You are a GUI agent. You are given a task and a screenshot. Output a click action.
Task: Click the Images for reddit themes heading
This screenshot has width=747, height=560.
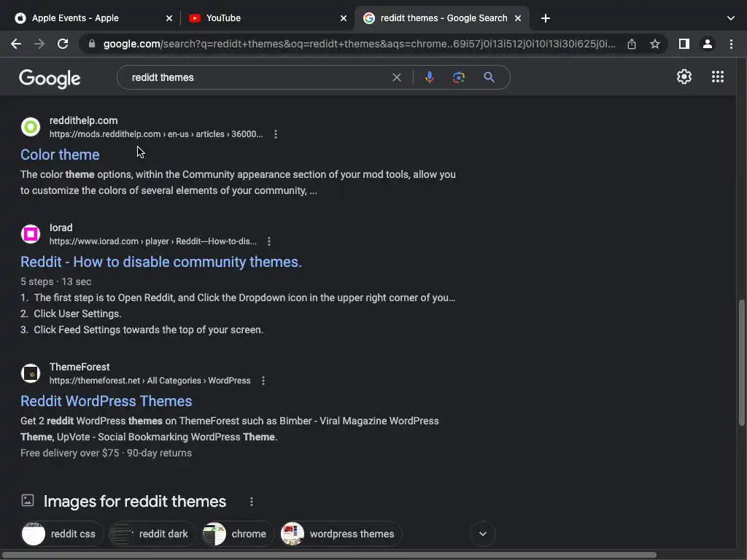click(135, 502)
